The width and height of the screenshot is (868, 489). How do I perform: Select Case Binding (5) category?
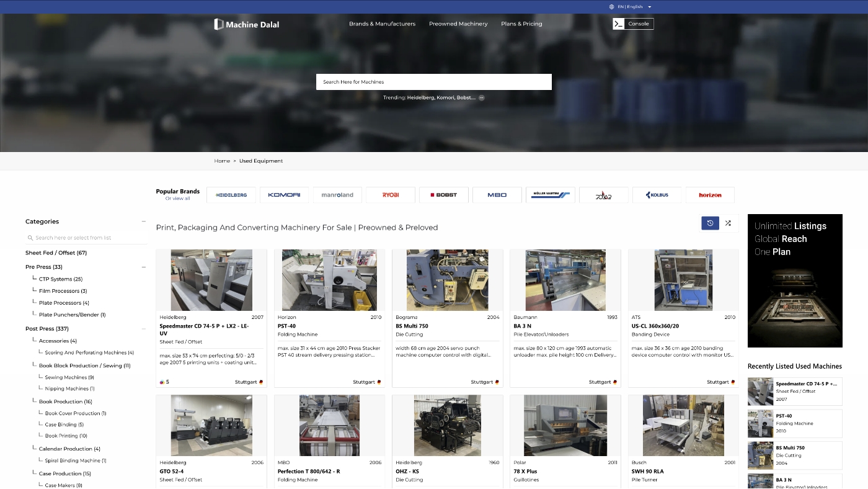pos(64,424)
